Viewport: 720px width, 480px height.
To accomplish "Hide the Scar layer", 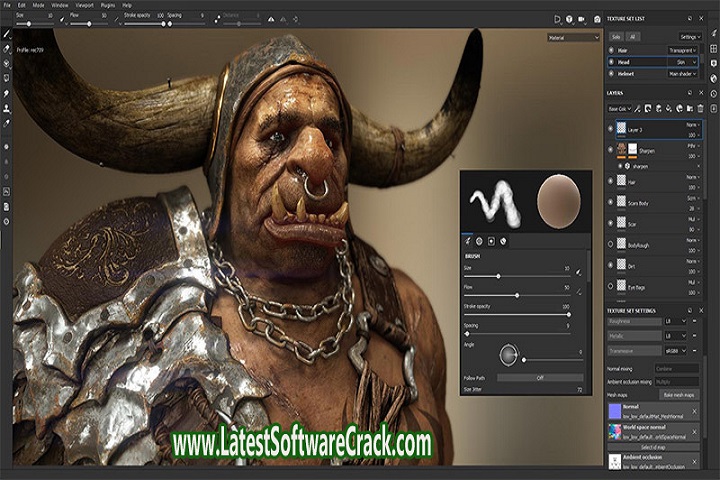I will click(611, 223).
